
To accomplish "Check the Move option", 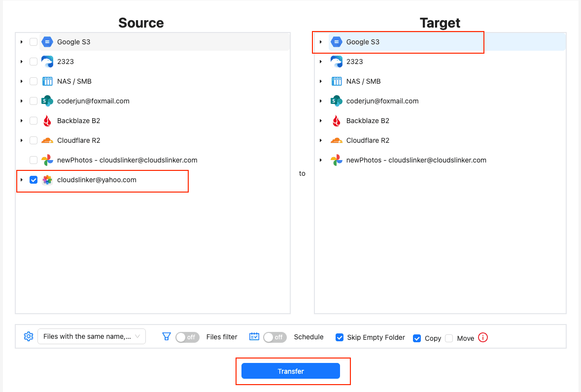I will pos(449,338).
